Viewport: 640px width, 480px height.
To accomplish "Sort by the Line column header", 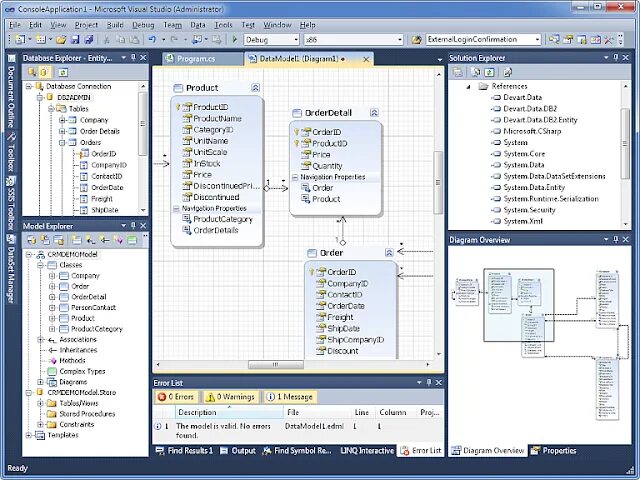I will 362,412.
